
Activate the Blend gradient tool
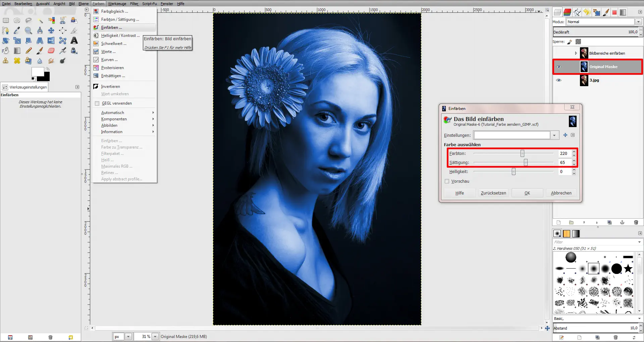pyautogui.click(x=17, y=51)
